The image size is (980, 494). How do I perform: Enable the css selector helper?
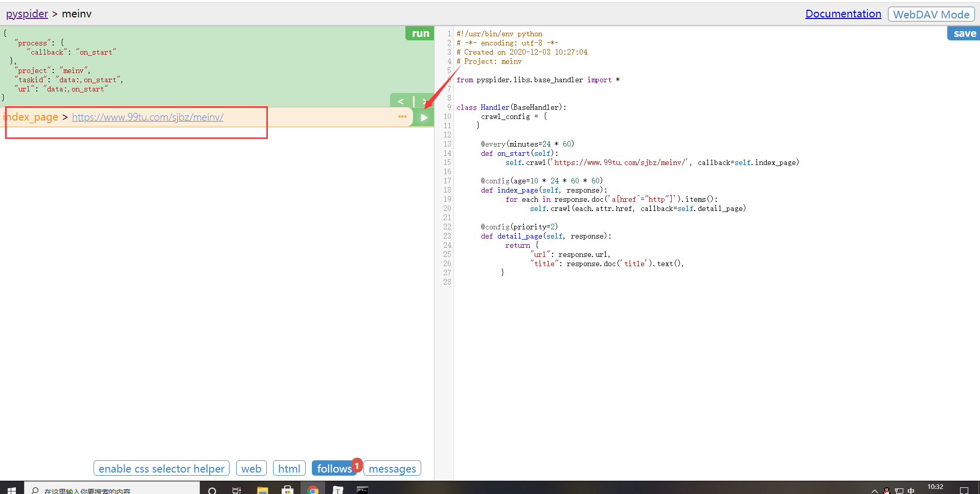(x=162, y=468)
